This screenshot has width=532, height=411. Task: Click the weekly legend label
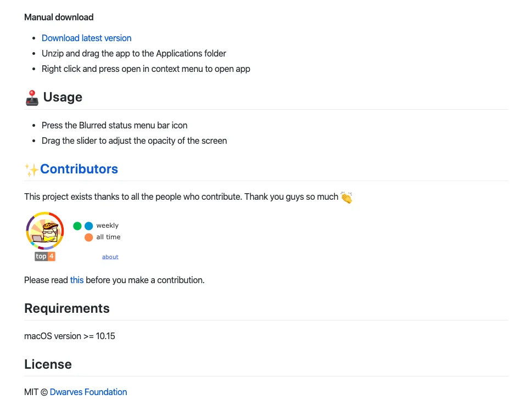pyautogui.click(x=108, y=226)
